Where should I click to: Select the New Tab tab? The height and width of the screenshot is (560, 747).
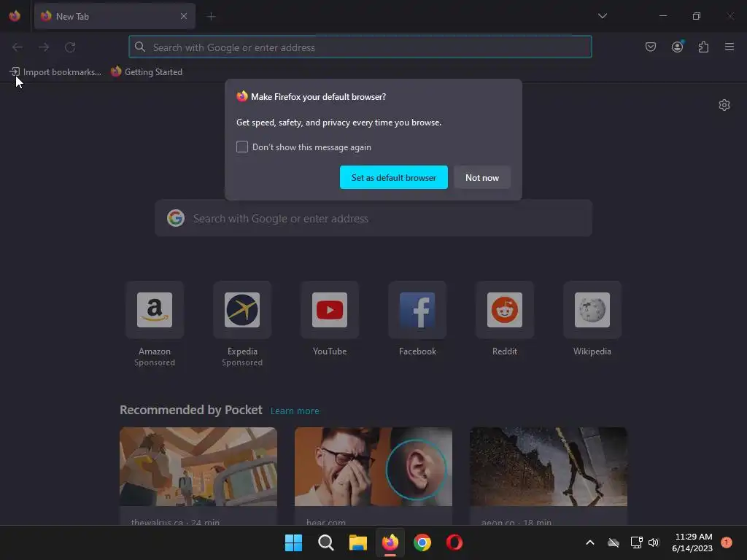pyautogui.click(x=115, y=16)
